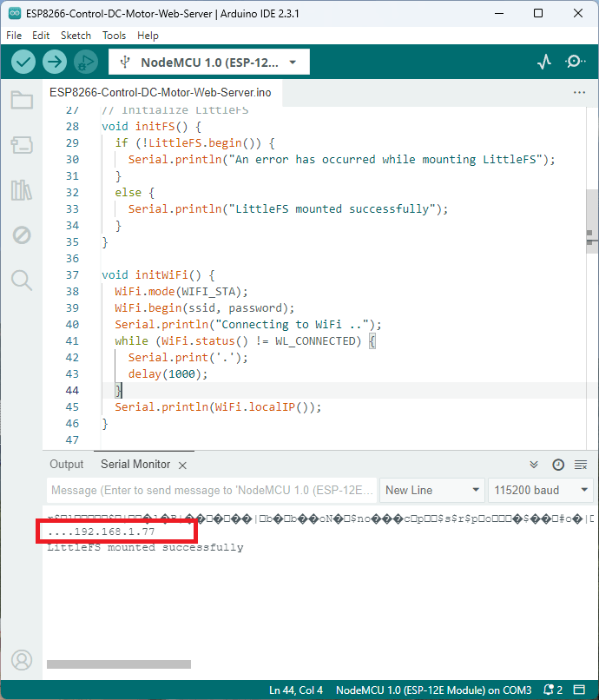This screenshot has height=700, width=599.
Task: Change the 115200 baud rate dropdown
Action: click(540, 490)
